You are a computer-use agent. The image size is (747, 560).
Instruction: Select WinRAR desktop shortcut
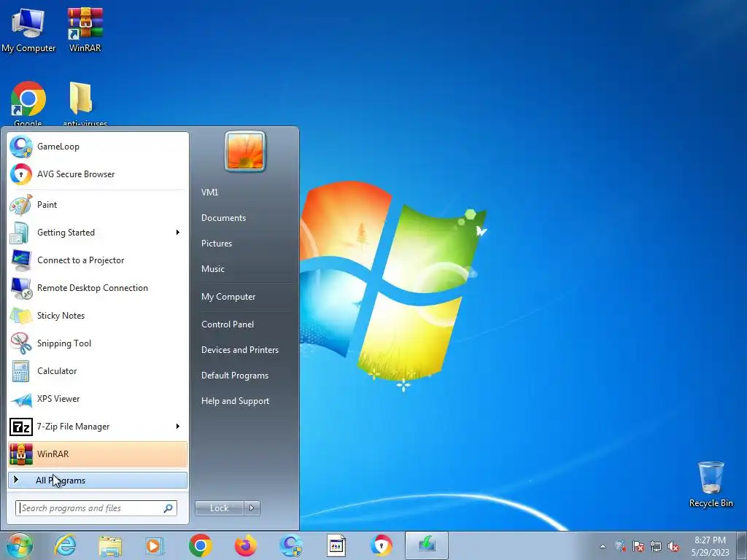[x=85, y=29]
